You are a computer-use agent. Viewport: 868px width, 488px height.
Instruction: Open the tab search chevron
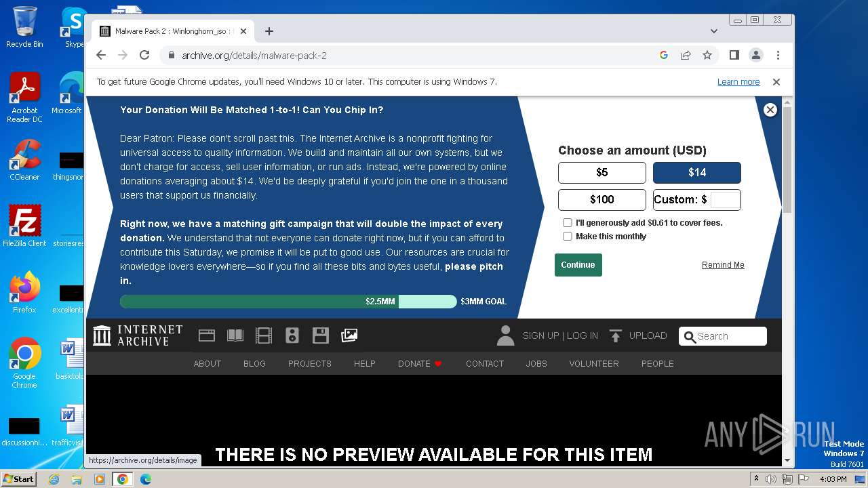714,31
